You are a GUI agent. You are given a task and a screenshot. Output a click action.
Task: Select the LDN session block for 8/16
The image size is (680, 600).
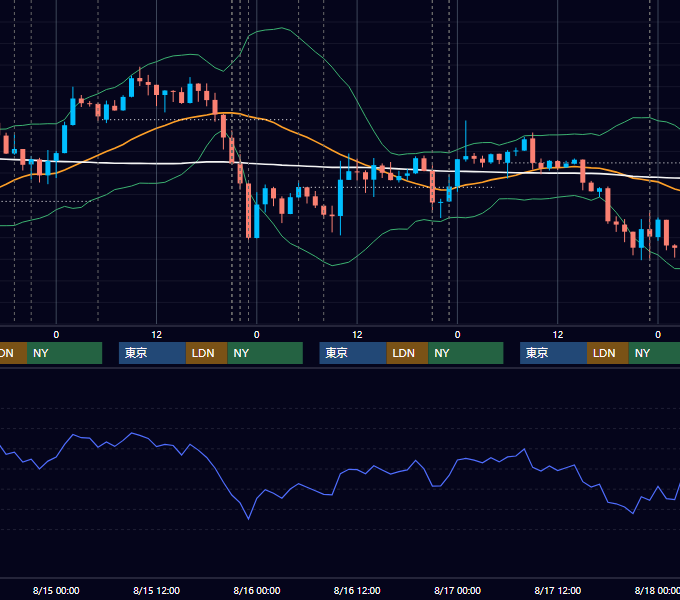click(x=407, y=353)
